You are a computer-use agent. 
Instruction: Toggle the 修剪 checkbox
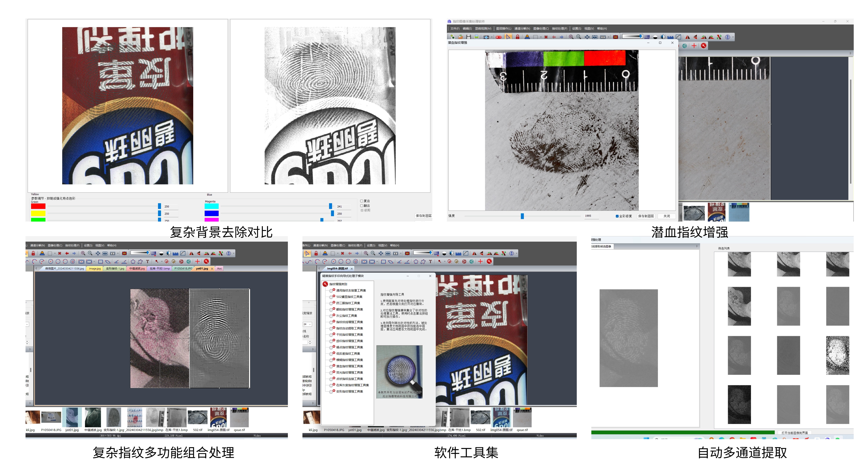coord(362,210)
